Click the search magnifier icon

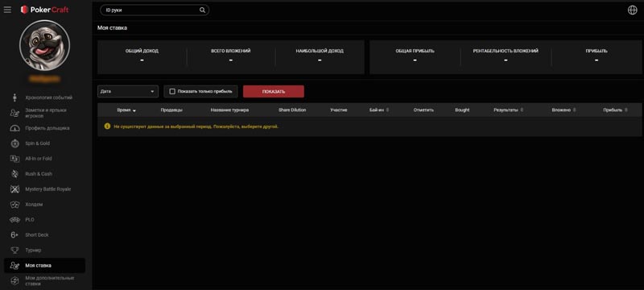click(x=202, y=10)
